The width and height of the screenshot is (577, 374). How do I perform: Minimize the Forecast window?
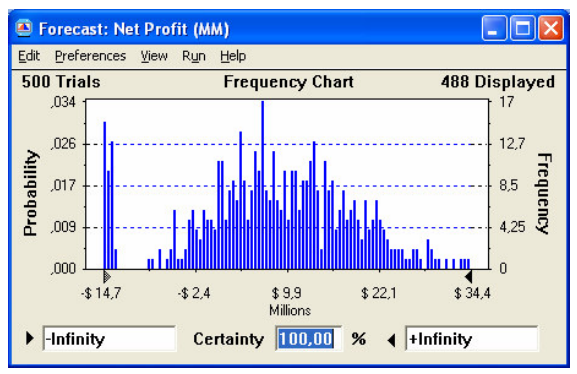click(494, 28)
